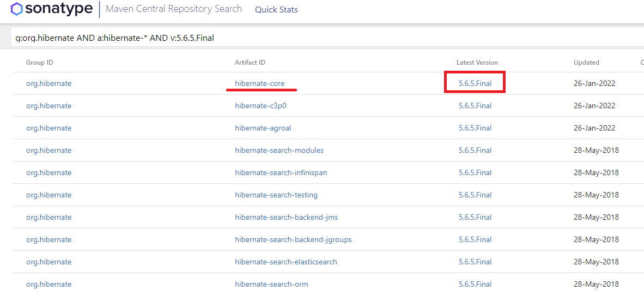Click 5.6.5.Final version of hibernate-c3p0
Screen dimensions: 644x297
[475, 106]
